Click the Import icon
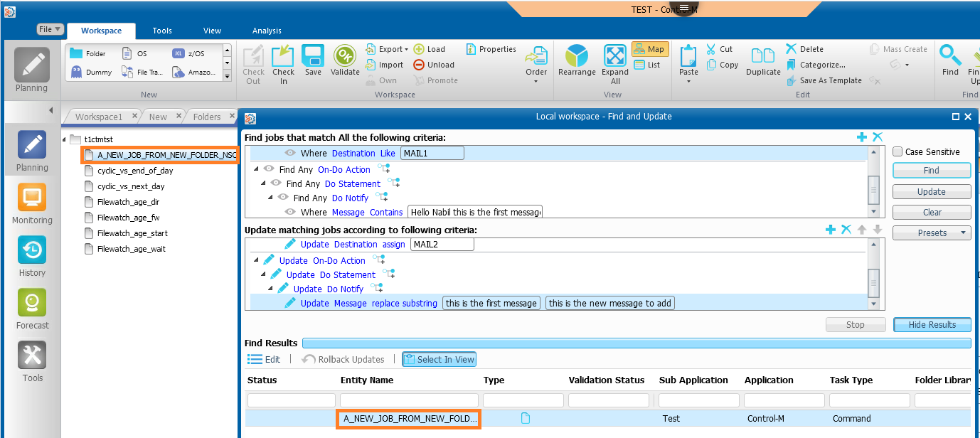 coord(385,65)
